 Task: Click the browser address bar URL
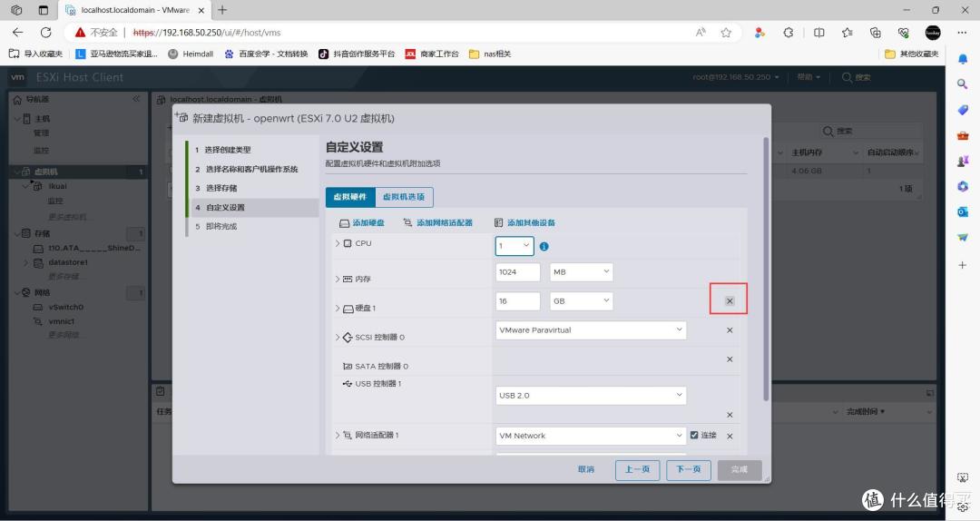(x=206, y=33)
